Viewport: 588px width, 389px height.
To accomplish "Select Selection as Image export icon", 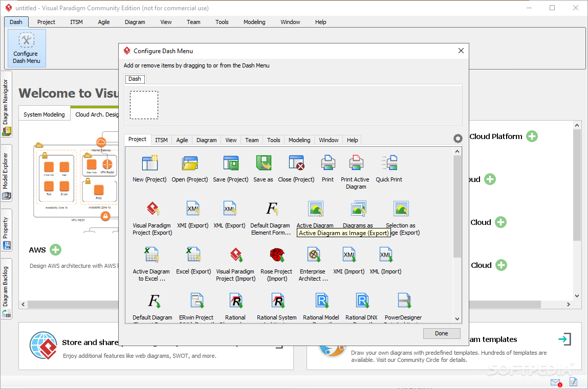I will pos(401,209).
